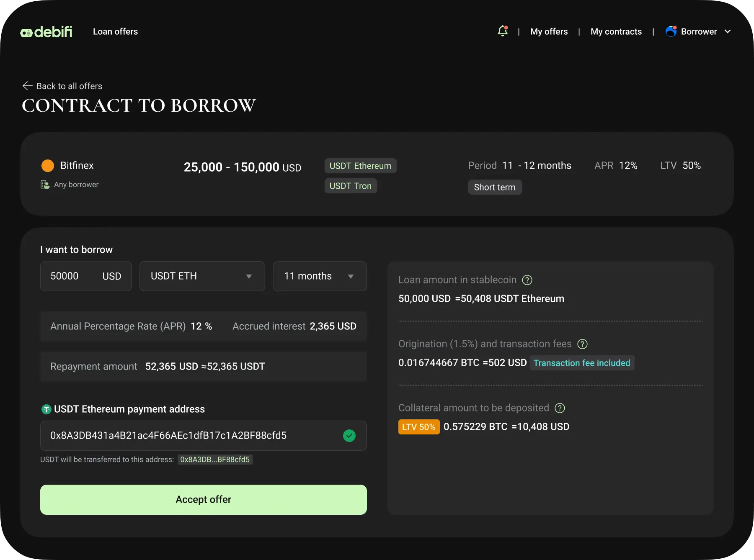Click help icon beside Collateral amount to be deposited

pyautogui.click(x=560, y=408)
